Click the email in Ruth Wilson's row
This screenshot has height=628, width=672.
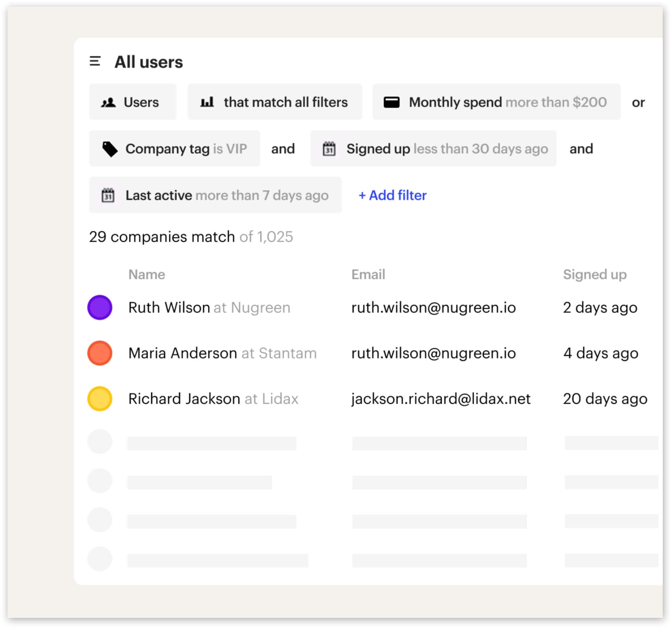pyautogui.click(x=434, y=308)
